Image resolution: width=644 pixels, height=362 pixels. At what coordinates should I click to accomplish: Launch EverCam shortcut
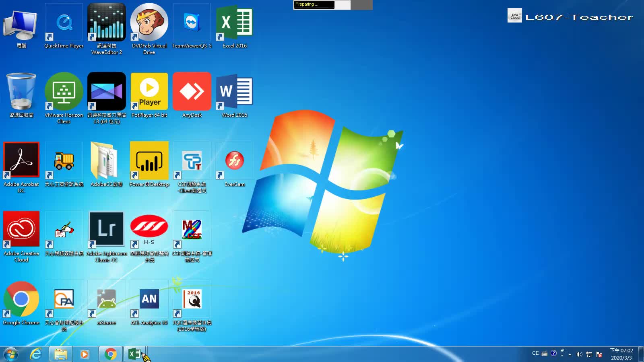coord(235,165)
